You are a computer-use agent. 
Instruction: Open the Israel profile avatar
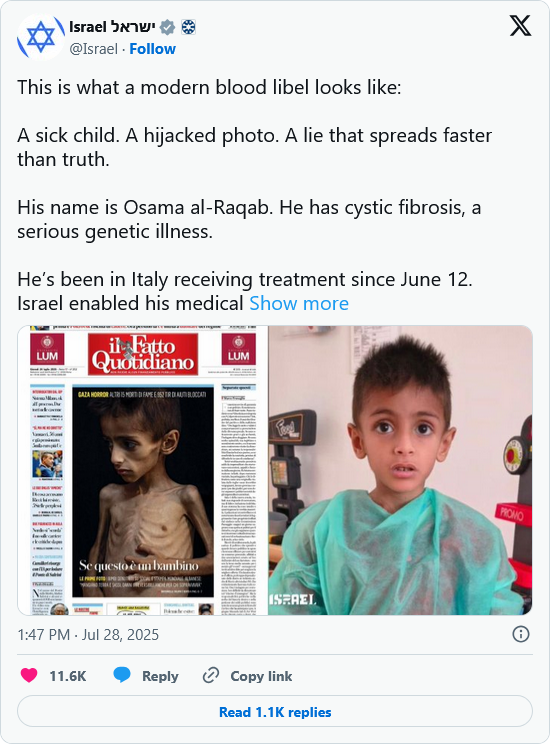40,37
